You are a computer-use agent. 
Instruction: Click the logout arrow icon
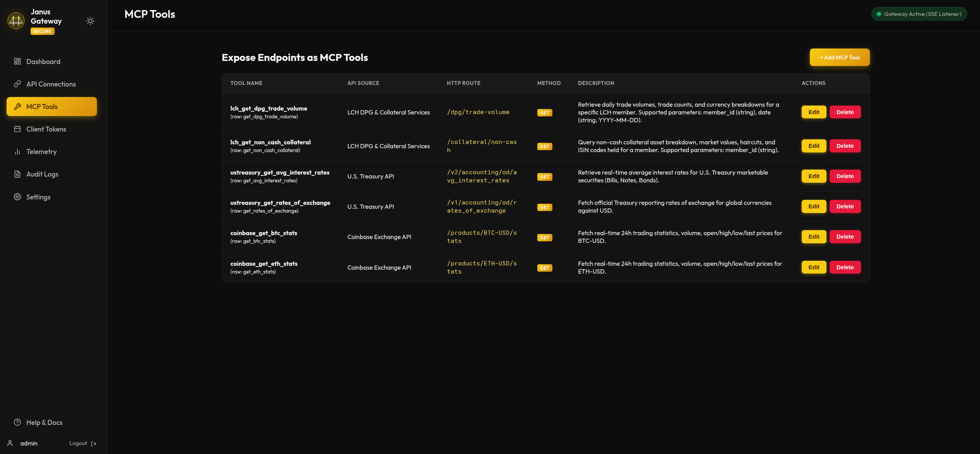94,444
